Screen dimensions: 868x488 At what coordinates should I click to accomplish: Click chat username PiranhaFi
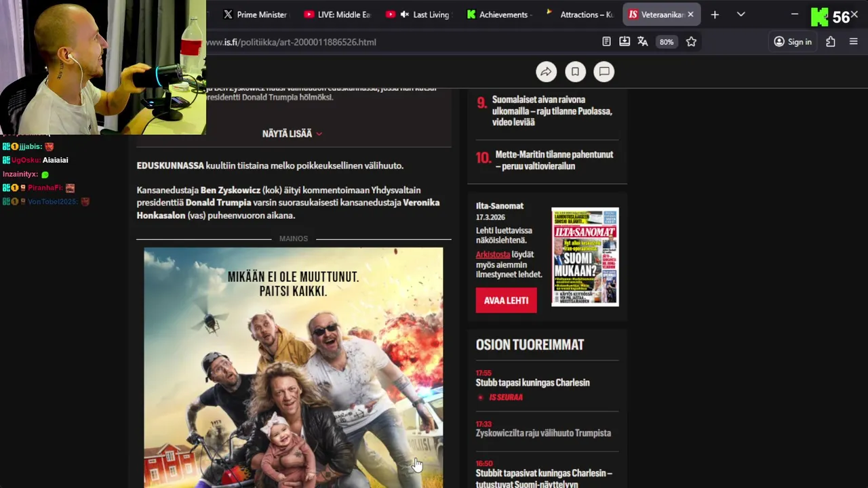45,188
